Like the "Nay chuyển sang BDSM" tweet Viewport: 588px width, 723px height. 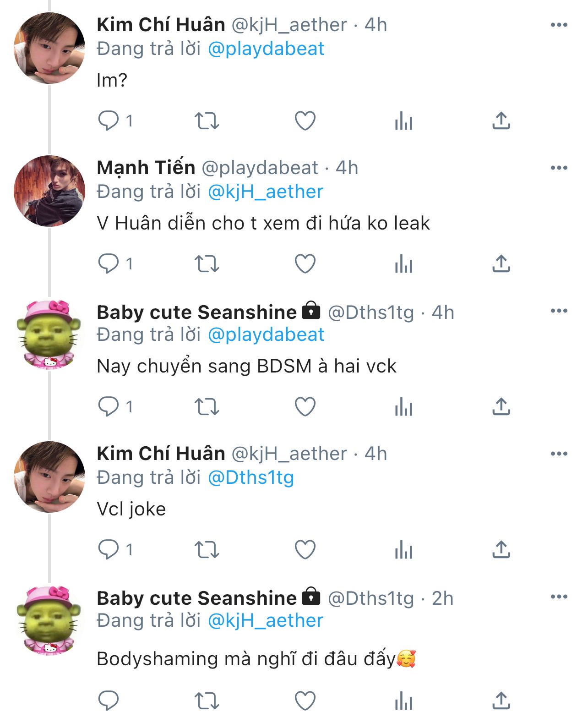tap(305, 407)
